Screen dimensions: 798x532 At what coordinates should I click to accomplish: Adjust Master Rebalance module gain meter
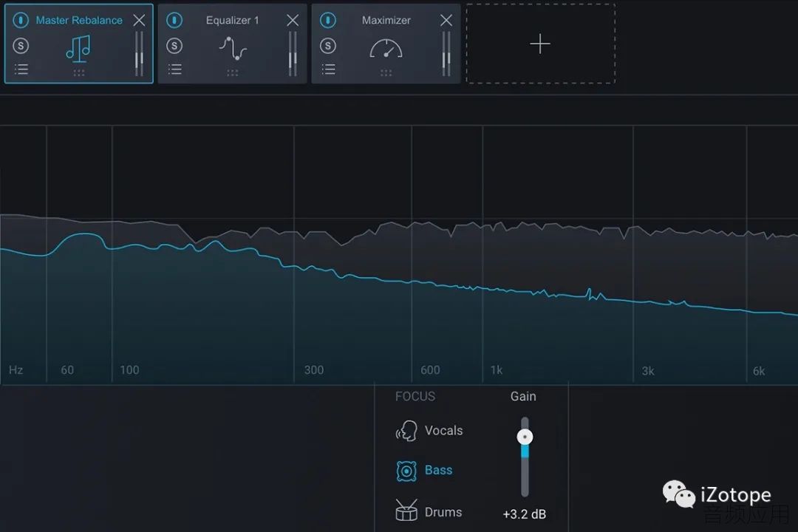pos(139,53)
